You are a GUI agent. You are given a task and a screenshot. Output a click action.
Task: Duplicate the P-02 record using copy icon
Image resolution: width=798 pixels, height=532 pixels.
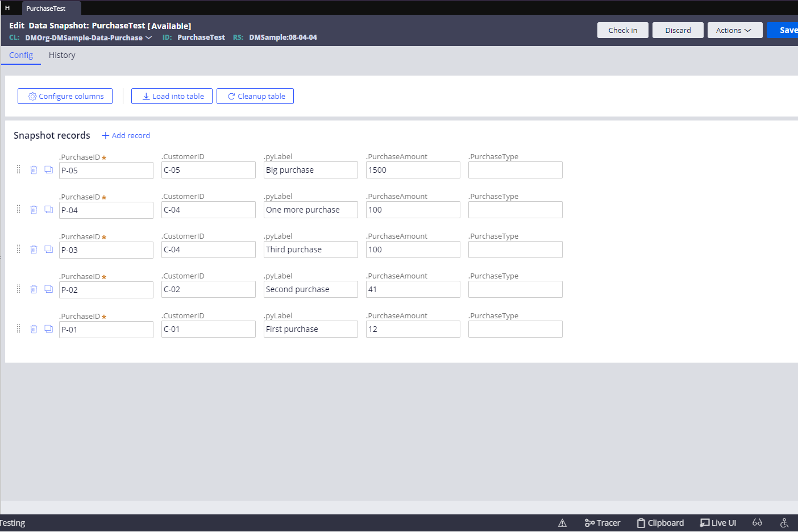click(49, 289)
